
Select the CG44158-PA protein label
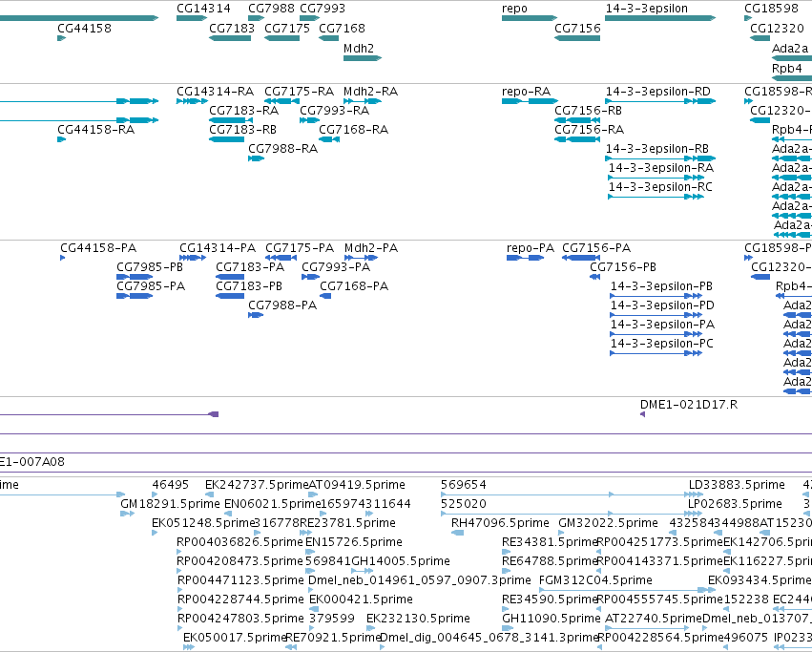point(98,248)
